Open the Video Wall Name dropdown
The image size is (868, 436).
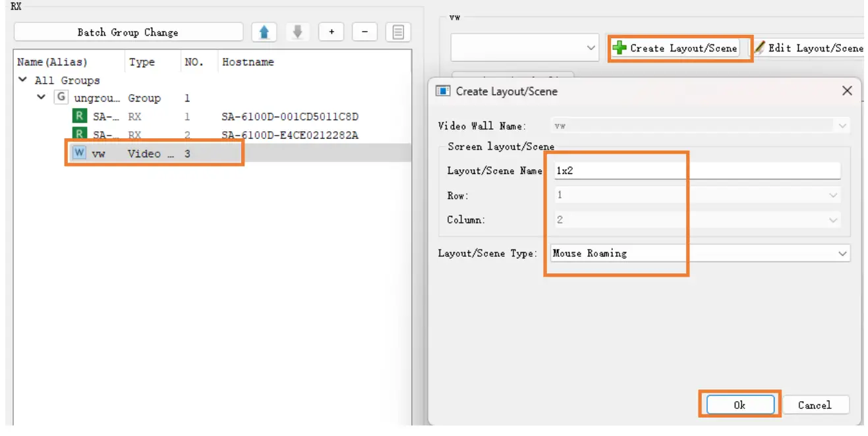(700, 126)
